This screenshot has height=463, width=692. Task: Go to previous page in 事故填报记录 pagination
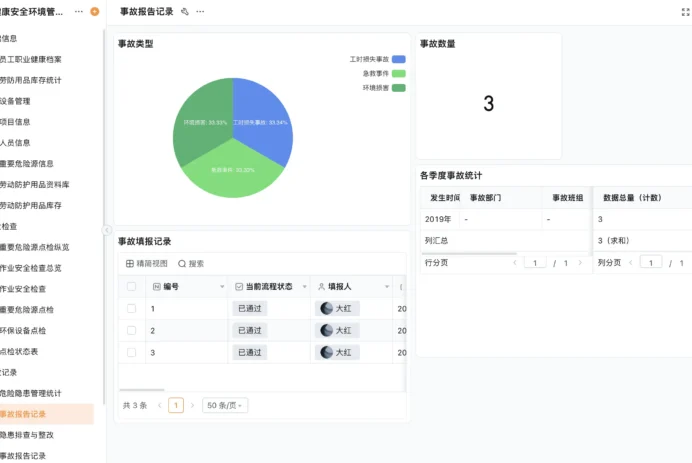click(160, 405)
